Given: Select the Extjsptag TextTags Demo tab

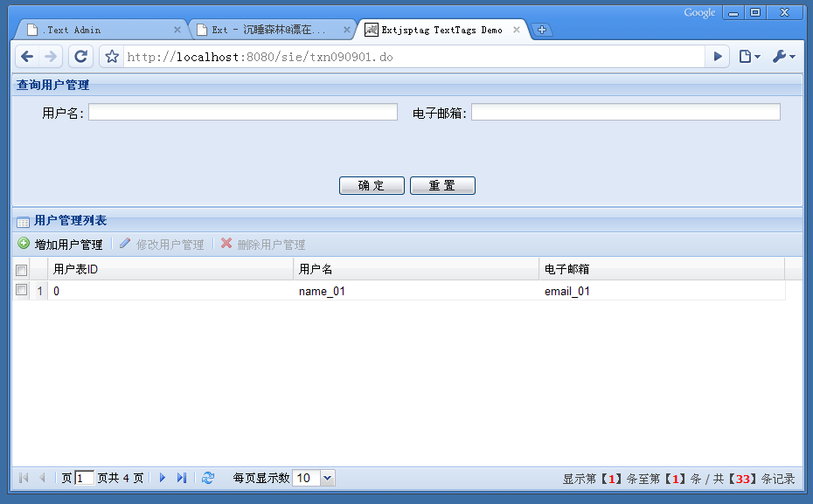Looking at the screenshot, I should point(441,30).
